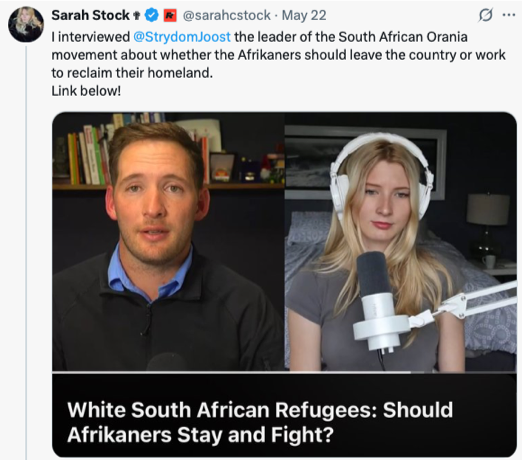
Task: Open the Grok explain-post icon
Action: [485, 15]
